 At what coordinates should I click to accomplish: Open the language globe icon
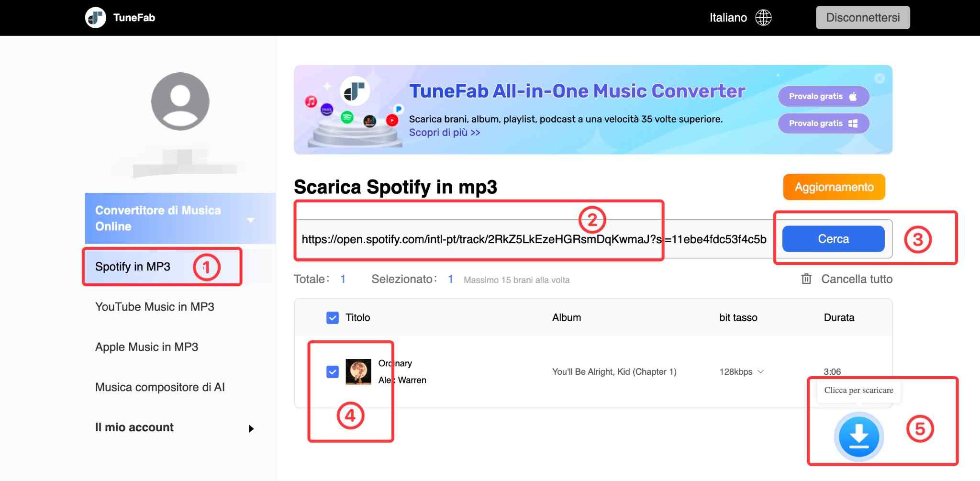pos(763,18)
